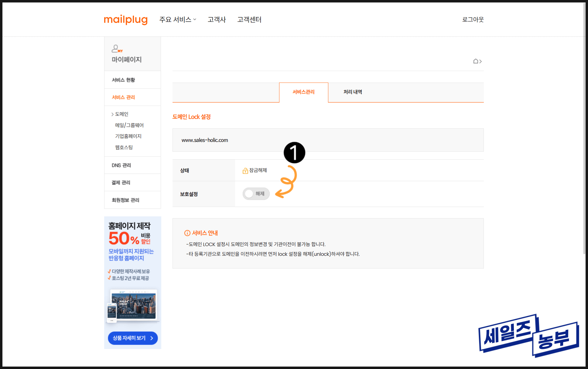Click the numbered step 1 marker
This screenshot has width=588, height=369.
(x=294, y=152)
